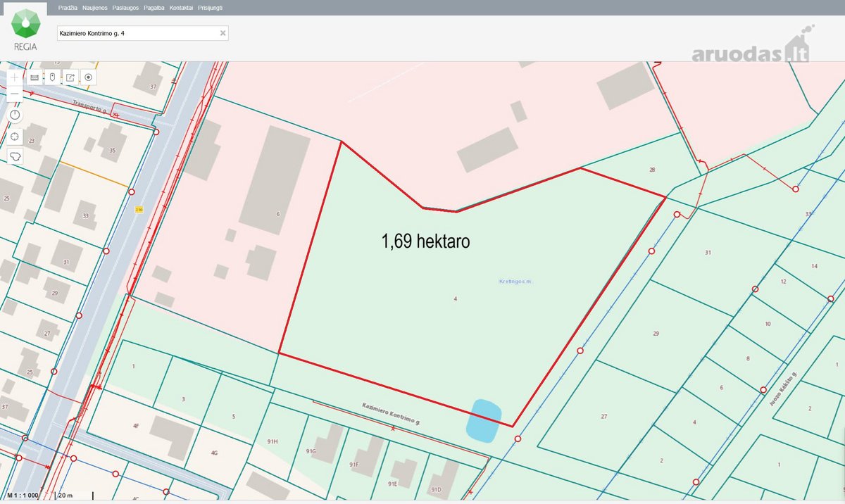The height and width of the screenshot is (504, 845).
Task: Reset map rotation with the compass button
Action: [x=15, y=115]
